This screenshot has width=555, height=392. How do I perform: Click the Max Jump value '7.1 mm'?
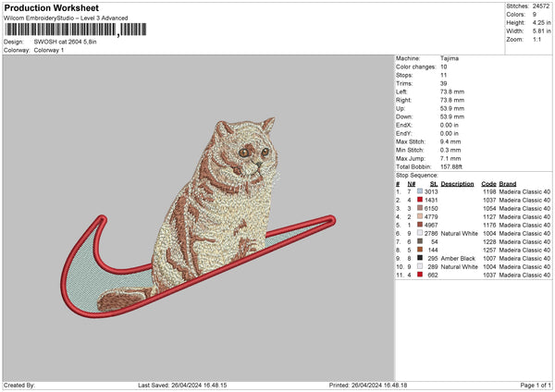[x=450, y=158]
